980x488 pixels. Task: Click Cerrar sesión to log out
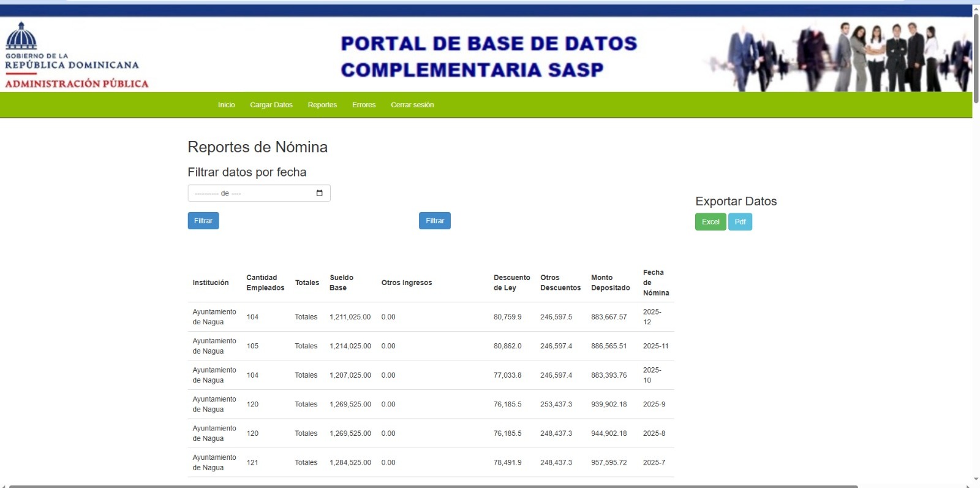click(412, 105)
